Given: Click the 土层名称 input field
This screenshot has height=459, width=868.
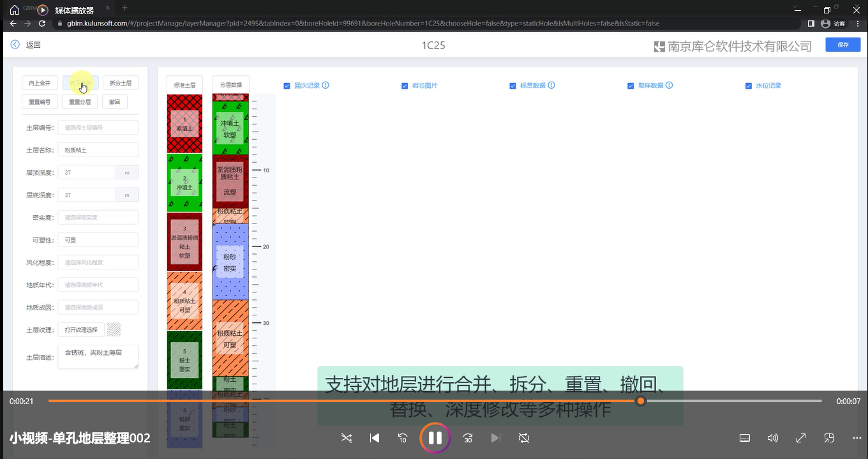Looking at the screenshot, I should coord(98,150).
